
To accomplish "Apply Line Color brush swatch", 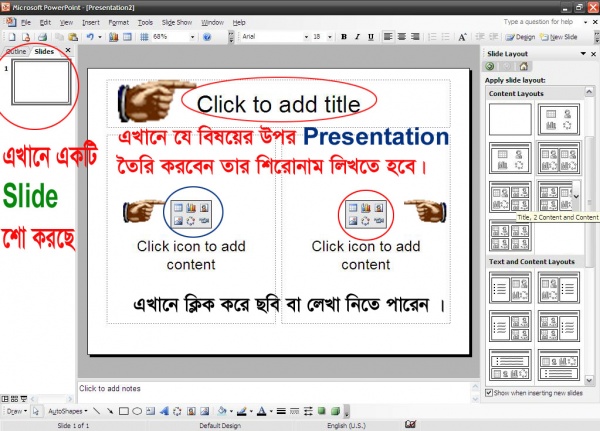I will (242, 411).
